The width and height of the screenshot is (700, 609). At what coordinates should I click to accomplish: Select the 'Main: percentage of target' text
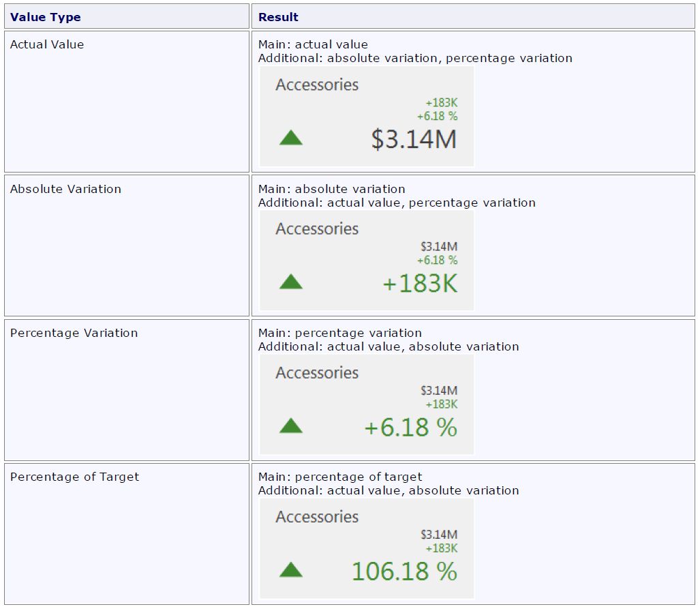coord(340,477)
